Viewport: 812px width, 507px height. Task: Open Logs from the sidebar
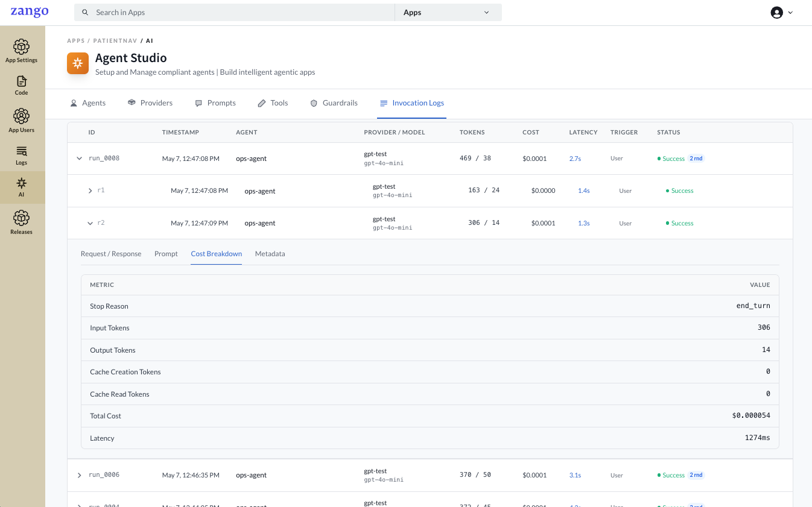[22, 155]
